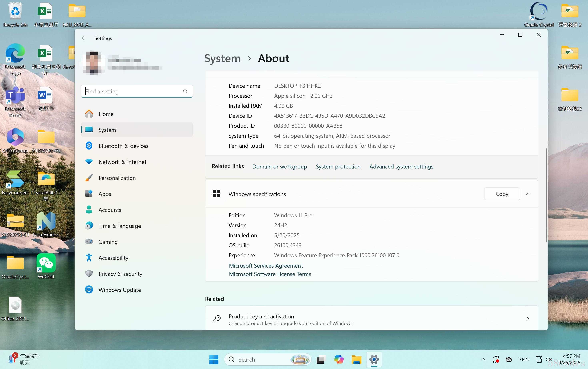This screenshot has height=369, width=588.
Task: Open Gaming settings category
Action: coord(137,242)
